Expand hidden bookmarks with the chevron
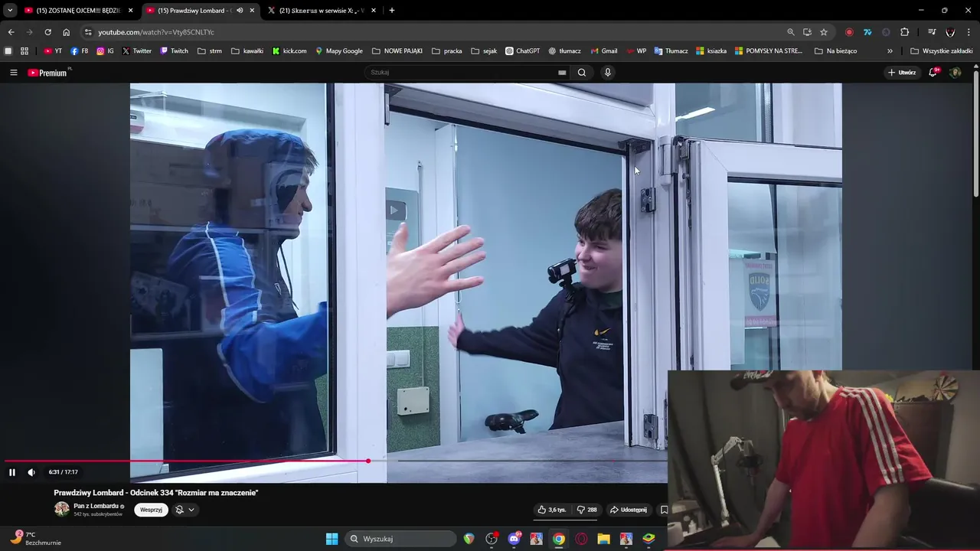The height and width of the screenshot is (551, 980). [x=890, y=51]
